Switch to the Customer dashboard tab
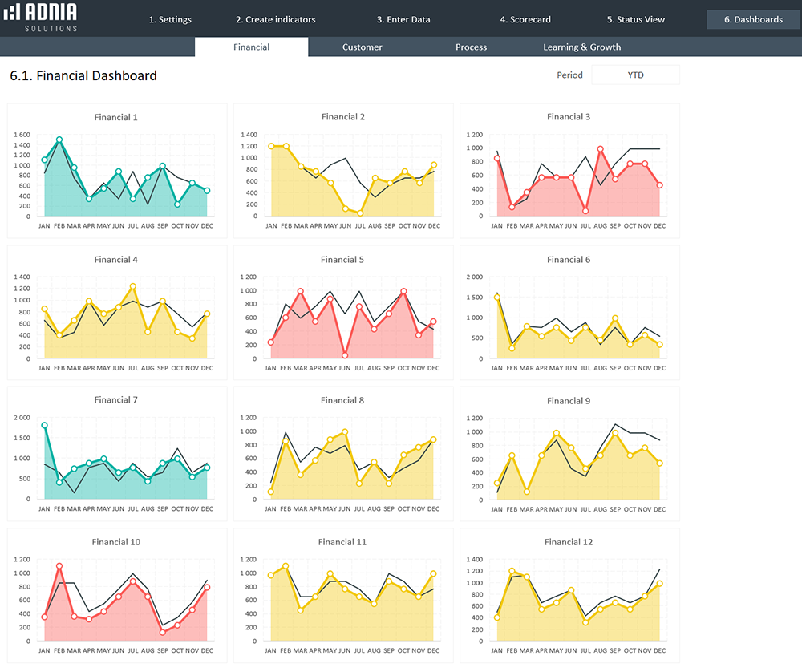The width and height of the screenshot is (802, 672). click(362, 47)
